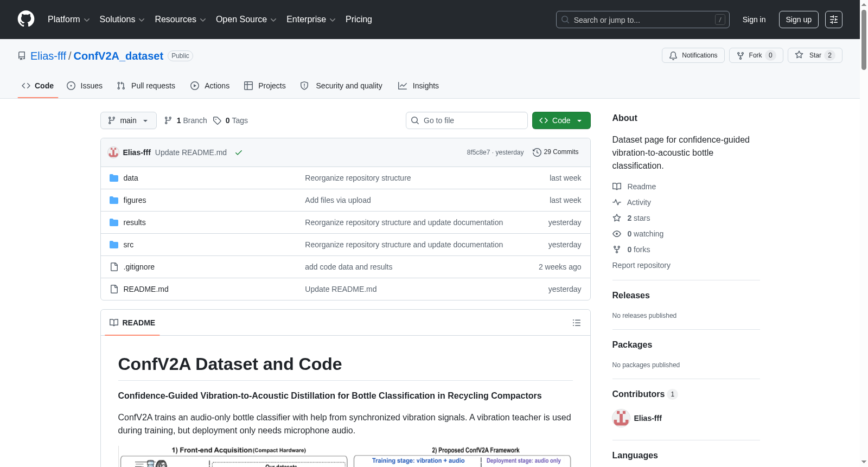868x467 pixels.
Task: Open the Issues tab
Action: [85, 86]
